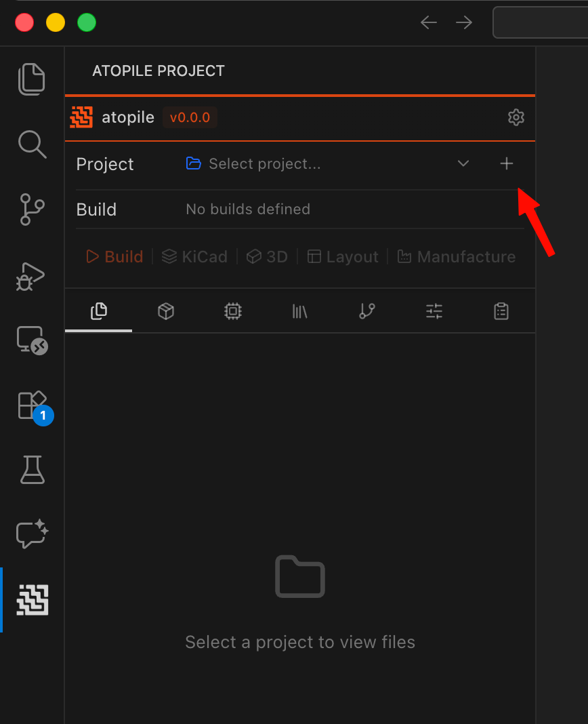
Task: Open the Extensions view with notification badge
Action: pyautogui.click(x=31, y=405)
